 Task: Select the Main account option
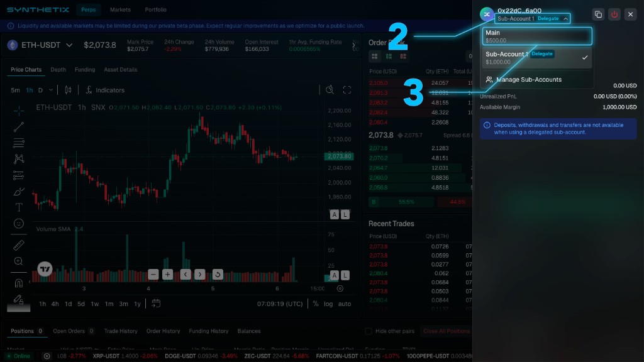click(536, 36)
